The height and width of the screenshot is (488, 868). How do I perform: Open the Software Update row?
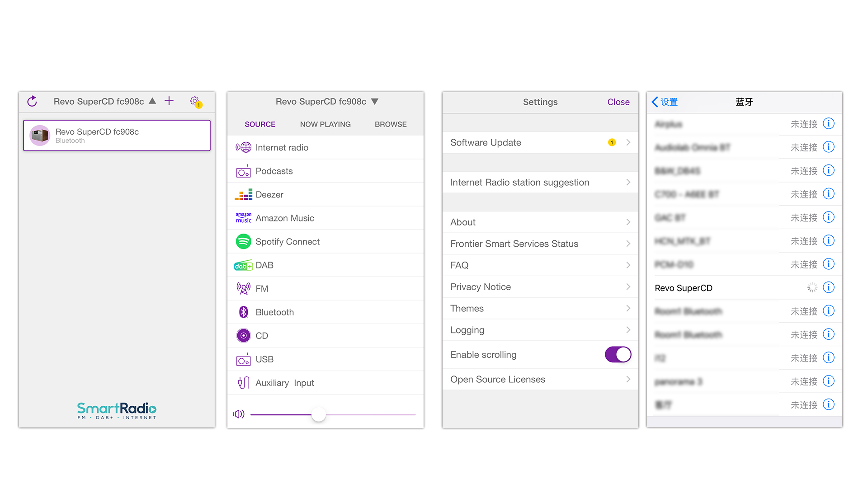point(540,142)
